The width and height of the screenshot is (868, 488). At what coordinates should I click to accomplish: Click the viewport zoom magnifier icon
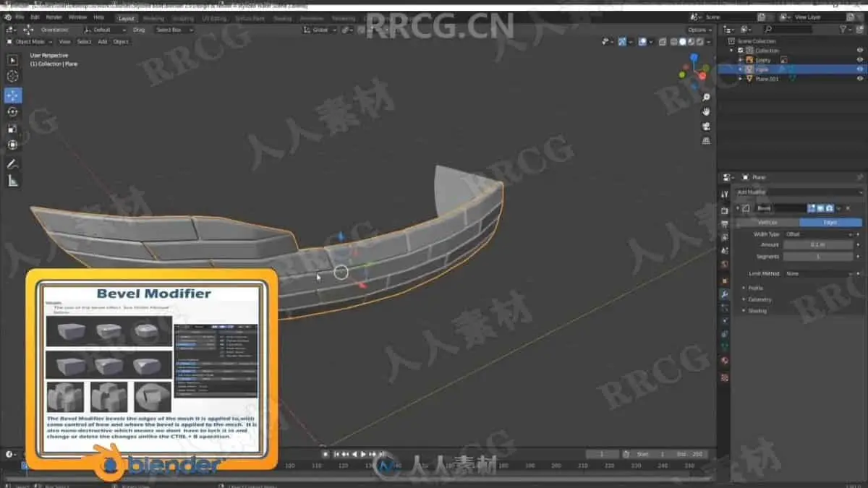pos(706,98)
